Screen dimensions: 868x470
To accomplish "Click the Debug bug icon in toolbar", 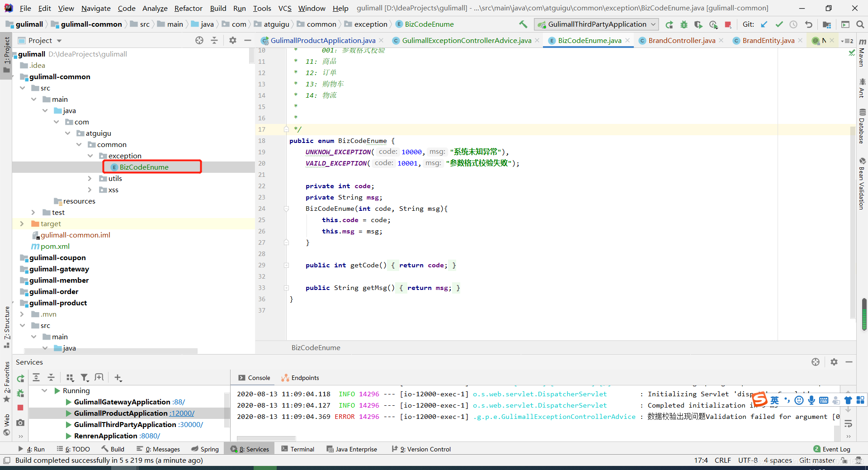I will [x=684, y=24].
